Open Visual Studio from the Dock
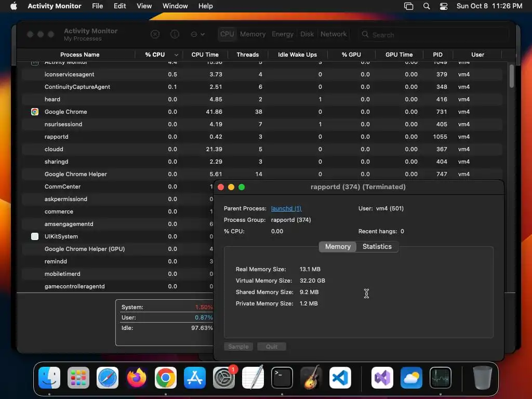This screenshot has height=399, width=532. pyautogui.click(x=382, y=378)
